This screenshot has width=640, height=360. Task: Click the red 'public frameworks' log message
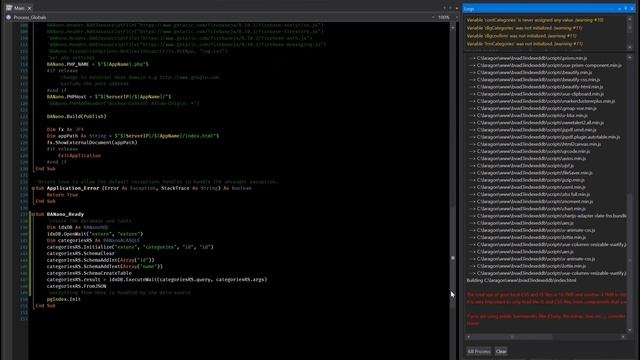tap(546, 316)
